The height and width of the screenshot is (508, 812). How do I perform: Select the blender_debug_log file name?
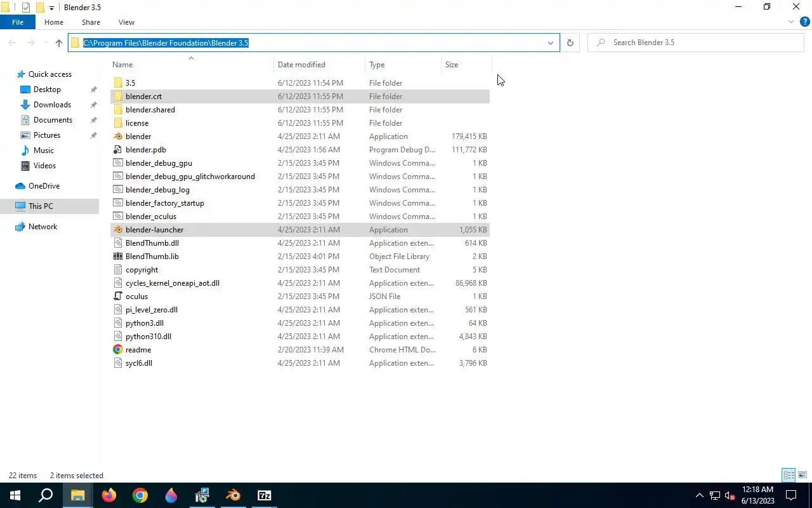pyautogui.click(x=157, y=190)
